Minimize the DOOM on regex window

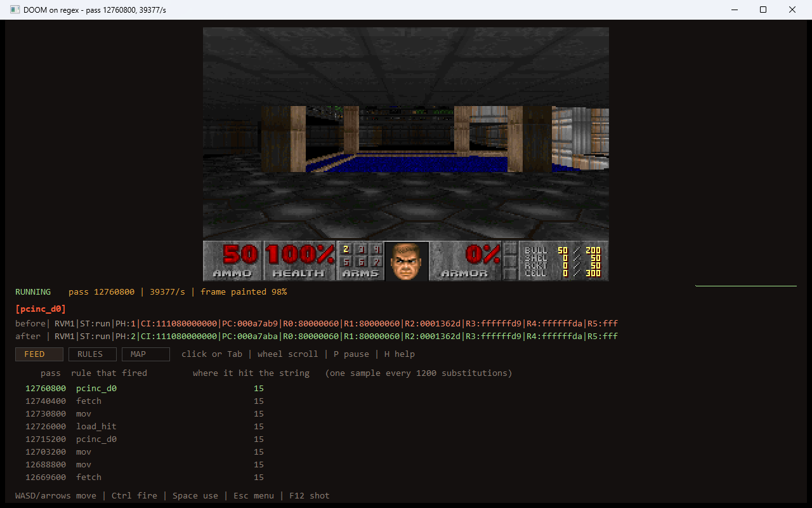tap(734, 10)
